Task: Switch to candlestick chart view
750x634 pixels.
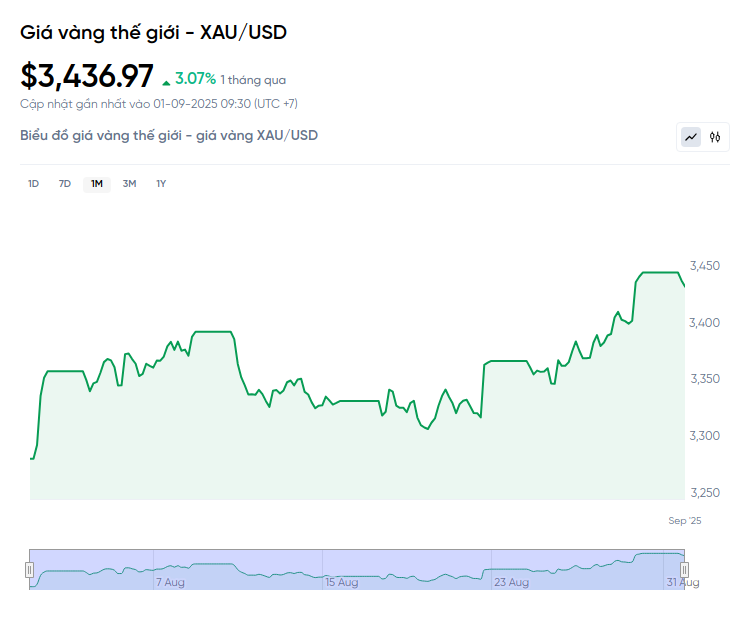Action: point(715,137)
